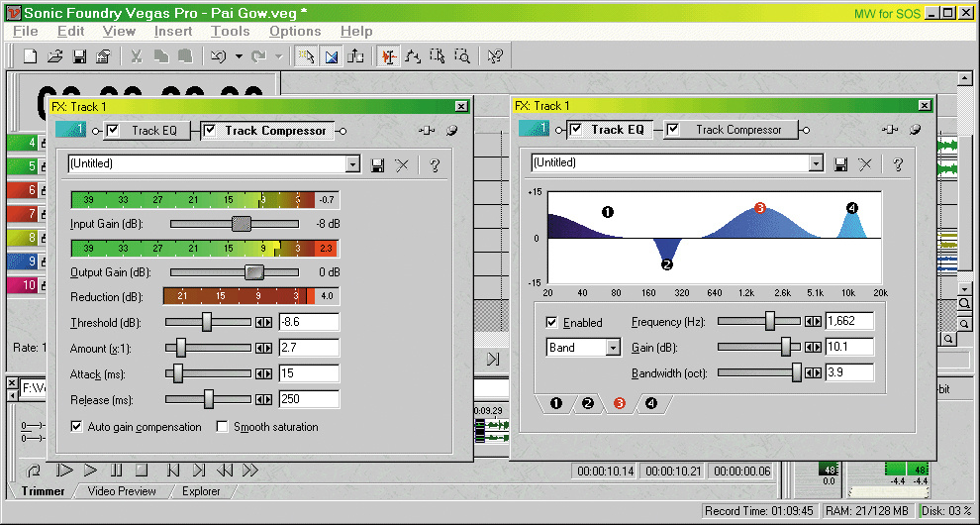Image resolution: width=980 pixels, height=525 pixels.
Task: Open the compressor preset dropdown
Action: click(352, 165)
